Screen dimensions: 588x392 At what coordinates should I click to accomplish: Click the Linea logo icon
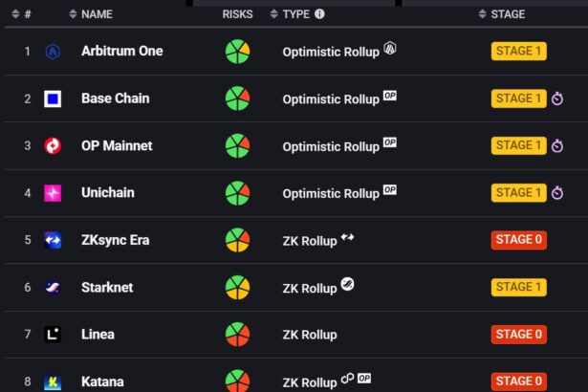53,335
